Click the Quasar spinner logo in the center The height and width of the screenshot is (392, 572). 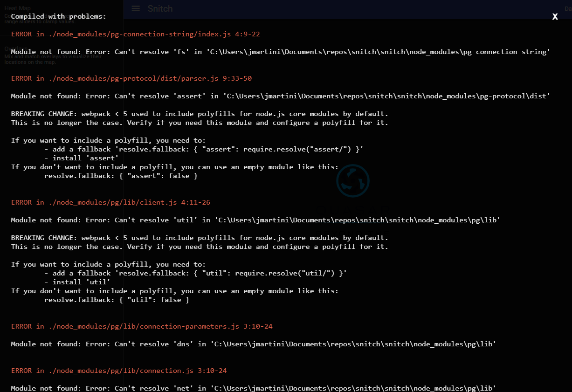[353, 180]
